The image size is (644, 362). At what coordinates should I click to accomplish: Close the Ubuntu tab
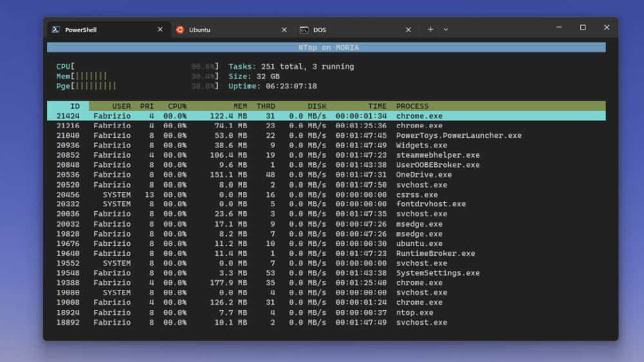pyautogui.click(x=284, y=30)
